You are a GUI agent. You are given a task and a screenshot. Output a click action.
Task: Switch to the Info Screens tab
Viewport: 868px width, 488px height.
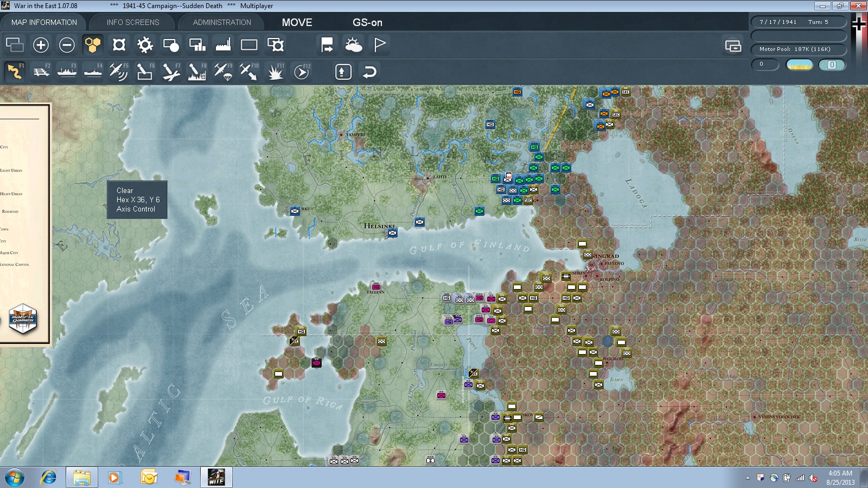[133, 22]
